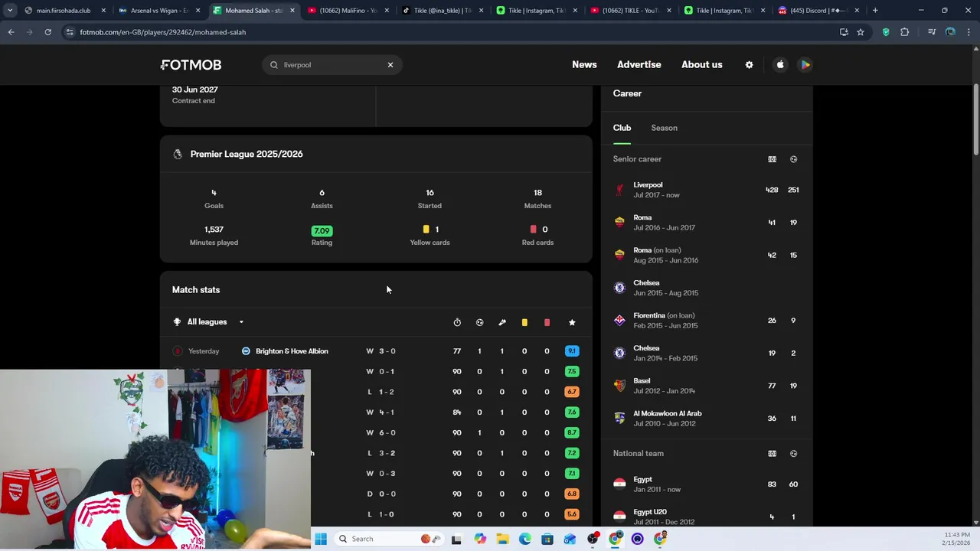
Task: Click National team goals column icon
Action: coord(793,454)
